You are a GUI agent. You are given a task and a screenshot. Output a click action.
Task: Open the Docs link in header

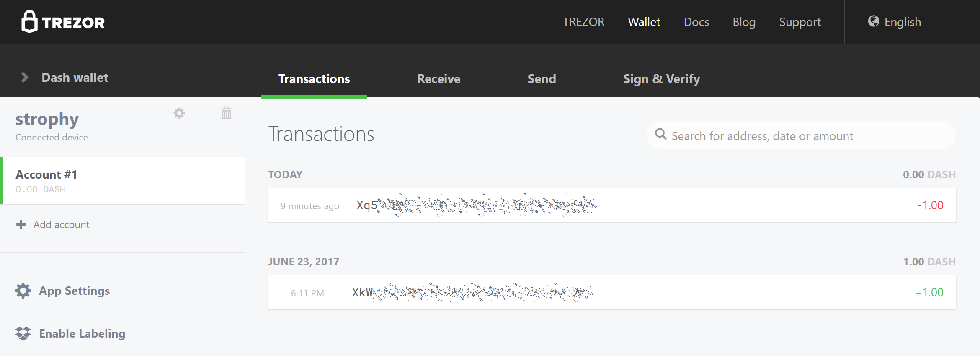point(696,22)
